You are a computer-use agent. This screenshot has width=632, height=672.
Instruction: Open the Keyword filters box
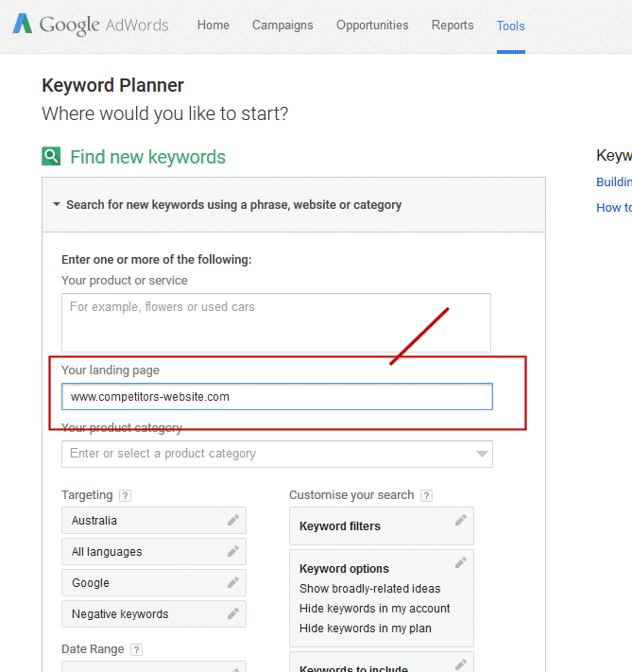point(382,526)
